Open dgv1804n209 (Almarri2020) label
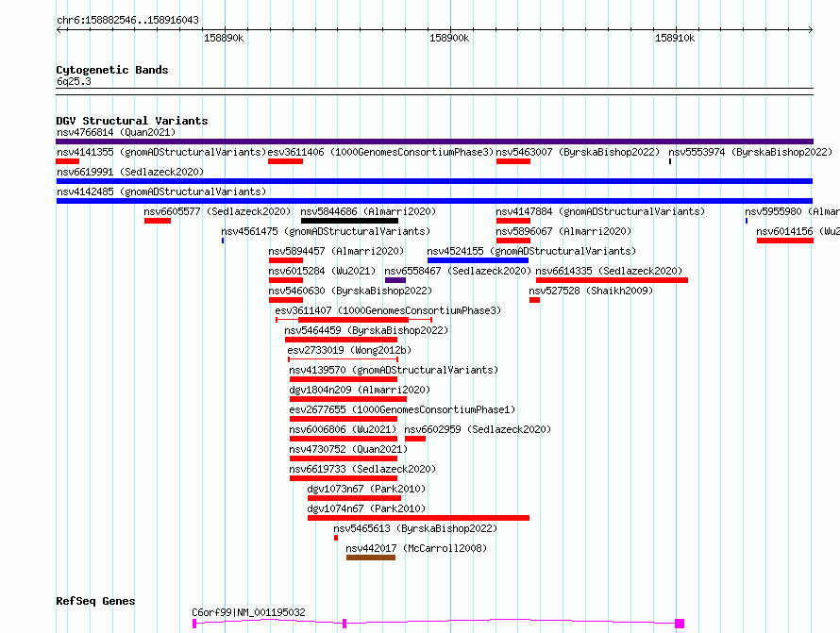 click(360, 390)
